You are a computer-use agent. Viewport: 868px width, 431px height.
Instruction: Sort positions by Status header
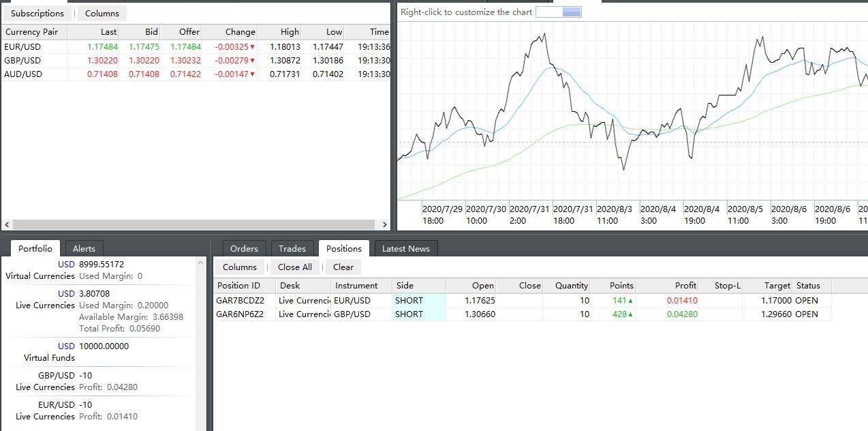tap(812, 286)
